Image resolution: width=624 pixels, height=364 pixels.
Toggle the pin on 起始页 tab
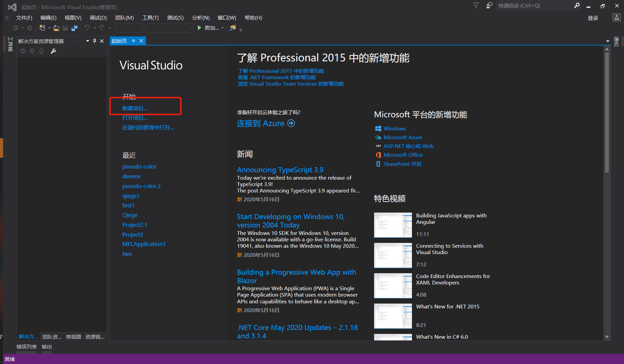pos(133,41)
